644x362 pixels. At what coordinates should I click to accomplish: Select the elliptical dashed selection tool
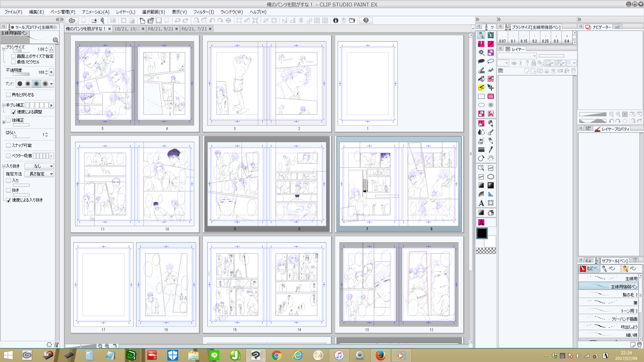click(481, 105)
